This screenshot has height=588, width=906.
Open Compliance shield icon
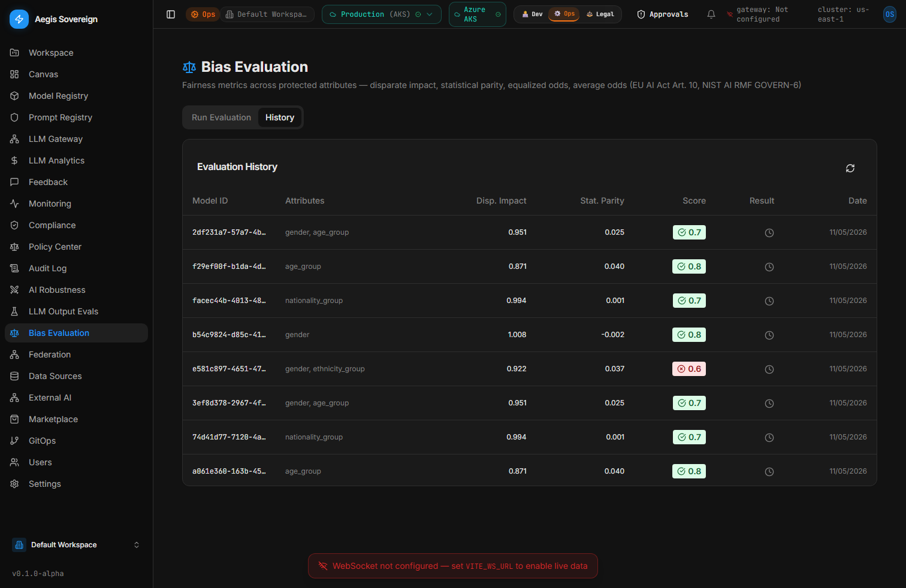(x=14, y=225)
